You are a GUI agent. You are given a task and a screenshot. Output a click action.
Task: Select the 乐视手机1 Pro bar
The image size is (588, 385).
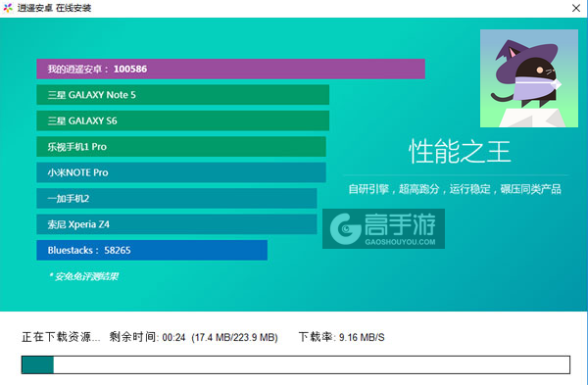pyautogui.click(x=181, y=147)
